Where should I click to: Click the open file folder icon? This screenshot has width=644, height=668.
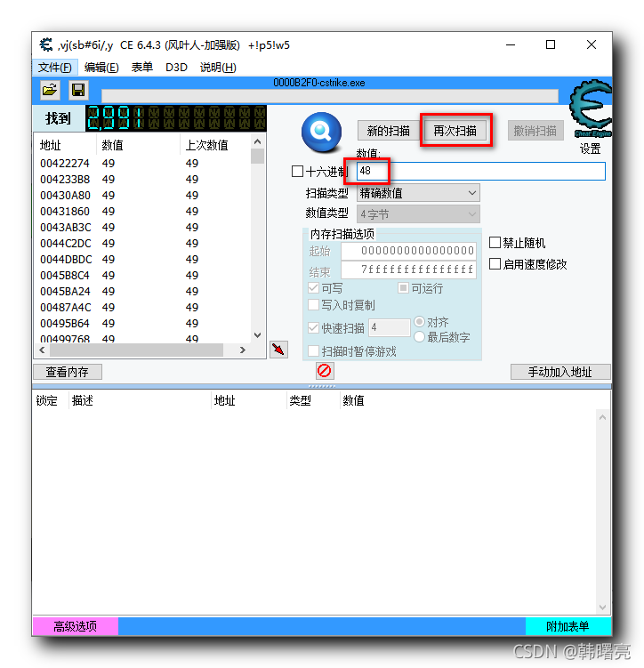[50, 90]
